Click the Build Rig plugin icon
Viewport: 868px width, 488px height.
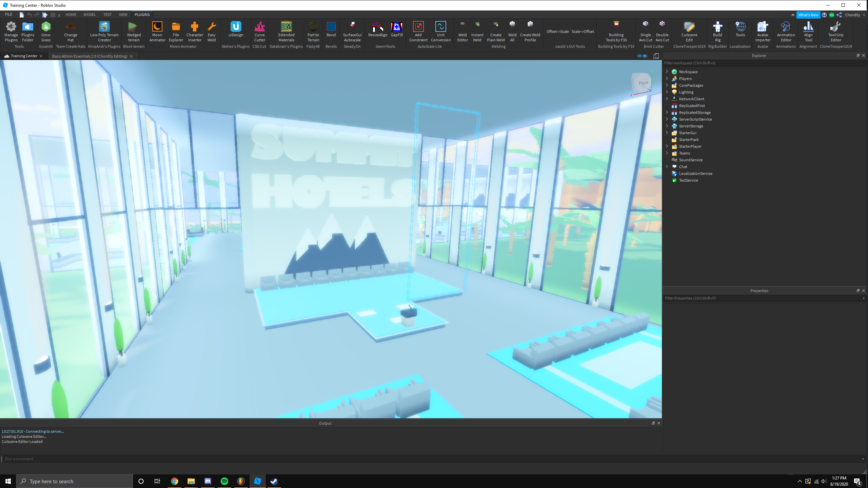tap(717, 31)
